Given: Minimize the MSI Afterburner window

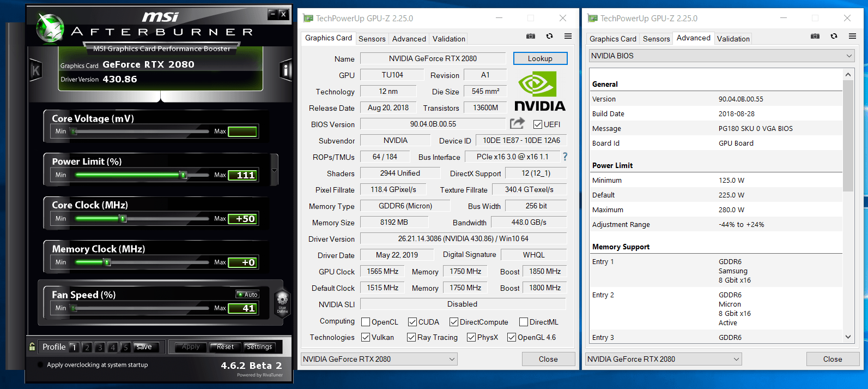Looking at the screenshot, I should coord(273,14).
